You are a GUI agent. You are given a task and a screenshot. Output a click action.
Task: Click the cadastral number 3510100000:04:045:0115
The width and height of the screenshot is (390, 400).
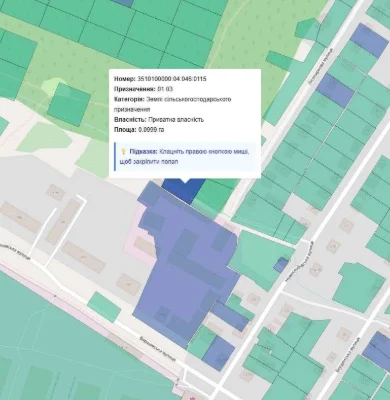point(172,79)
